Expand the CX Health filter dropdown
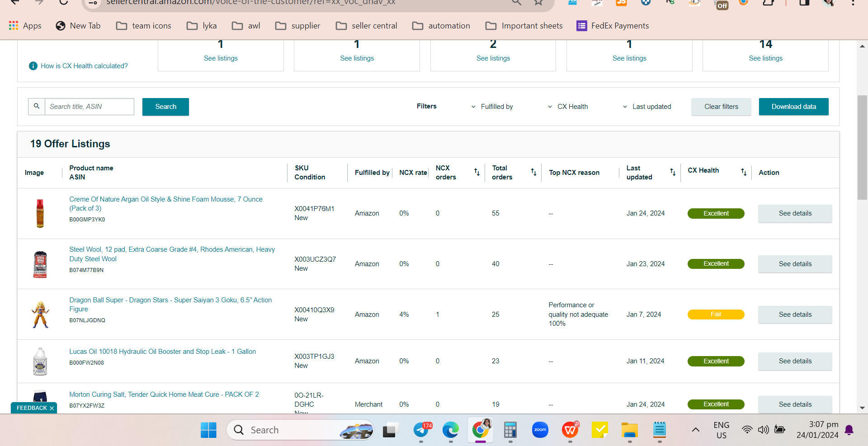The height and width of the screenshot is (446, 868). [568, 107]
